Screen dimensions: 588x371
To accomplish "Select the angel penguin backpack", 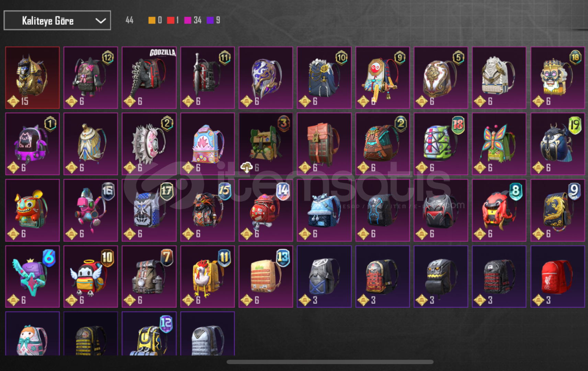I will [91, 276].
